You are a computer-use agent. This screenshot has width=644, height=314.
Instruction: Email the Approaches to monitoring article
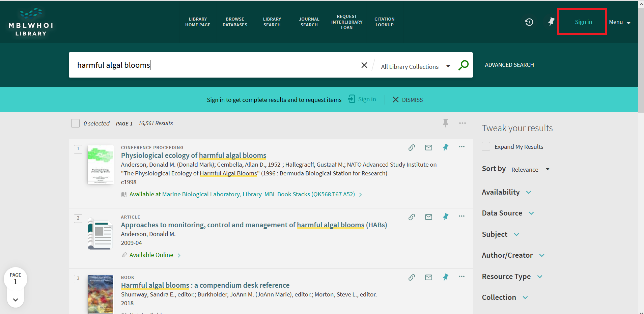(428, 217)
